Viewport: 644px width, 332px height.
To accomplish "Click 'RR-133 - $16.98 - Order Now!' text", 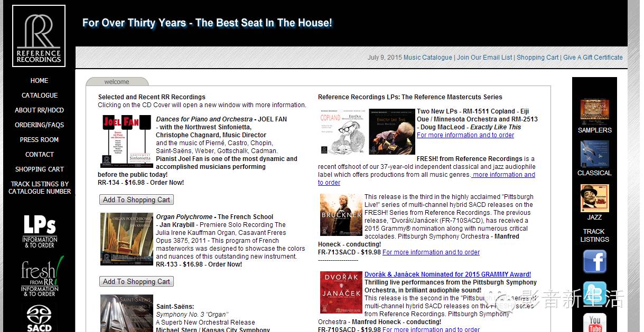I will pos(199,264).
